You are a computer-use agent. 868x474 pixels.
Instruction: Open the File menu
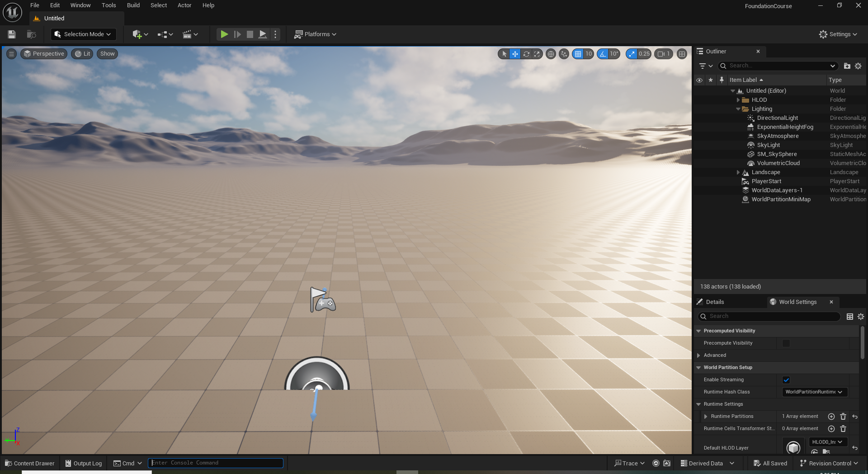35,5
